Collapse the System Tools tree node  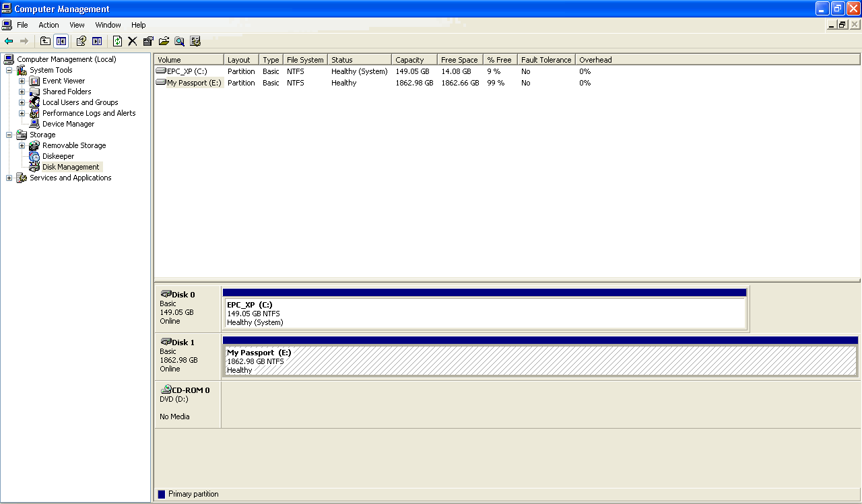click(x=9, y=70)
